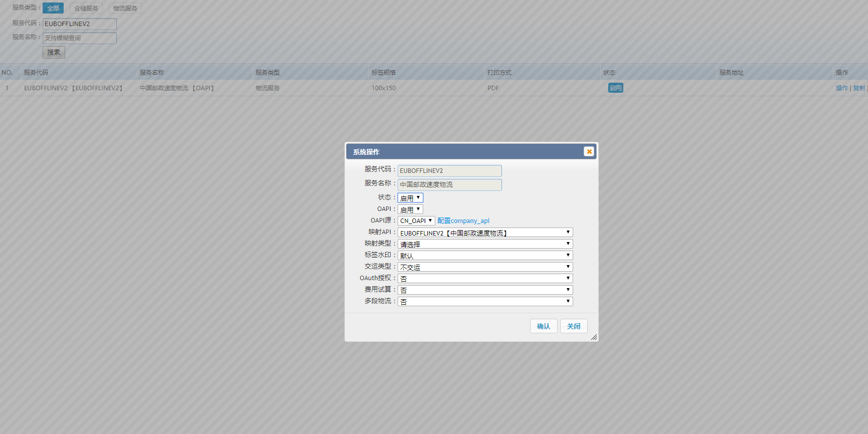Click the 关闭 button
868x434 pixels.
coord(574,326)
